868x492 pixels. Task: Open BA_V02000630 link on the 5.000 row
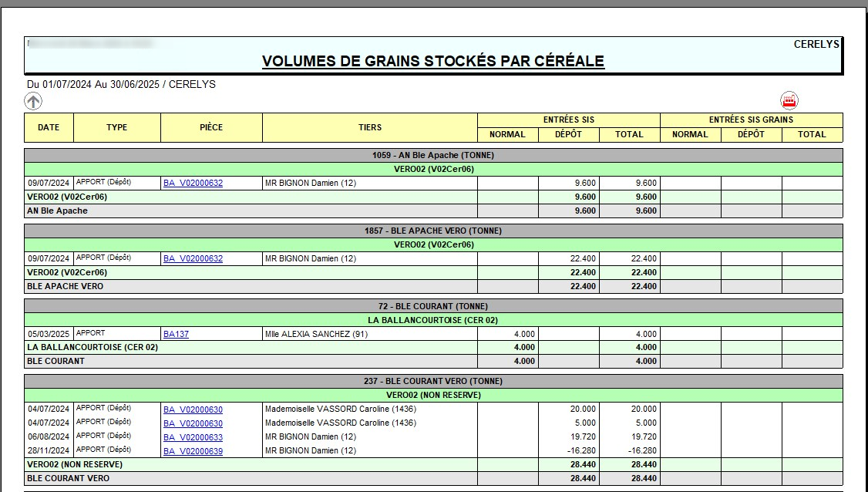[193, 423]
